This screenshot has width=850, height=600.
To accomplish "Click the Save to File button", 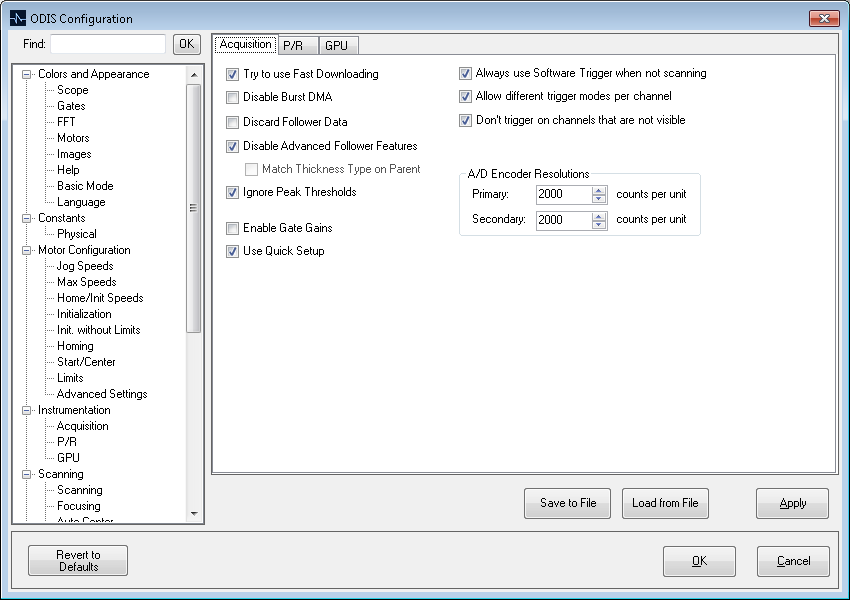I will point(567,503).
